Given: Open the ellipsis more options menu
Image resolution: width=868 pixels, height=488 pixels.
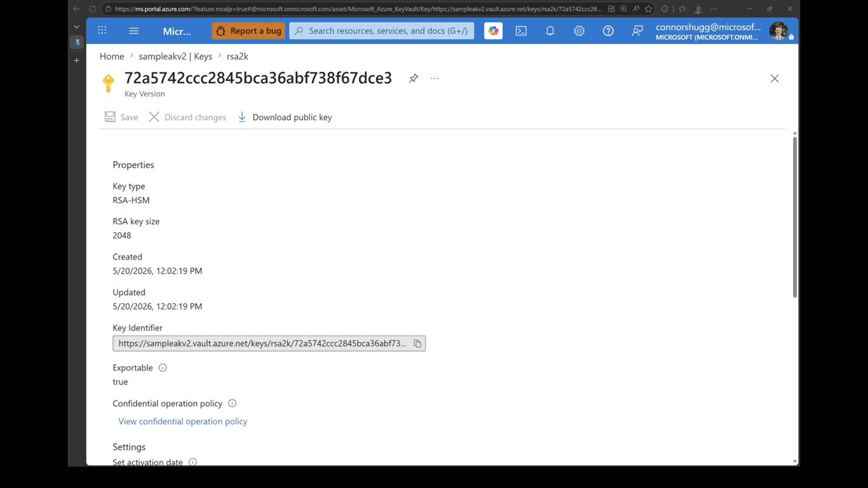Looking at the screenshot, I should pyautogui.click(x=435, y=78).
